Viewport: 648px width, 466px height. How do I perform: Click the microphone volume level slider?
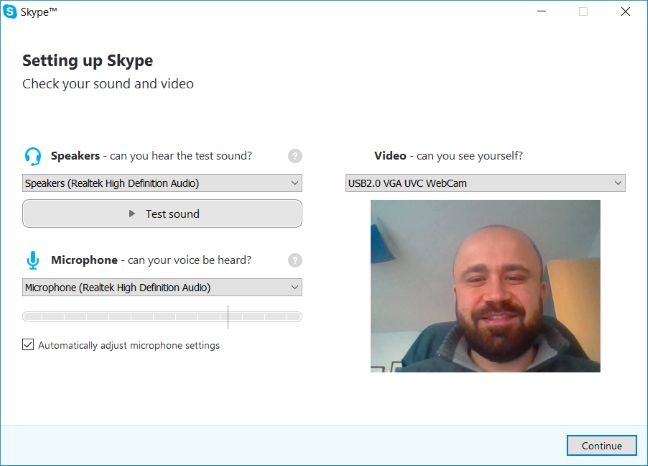pos(162,317)
